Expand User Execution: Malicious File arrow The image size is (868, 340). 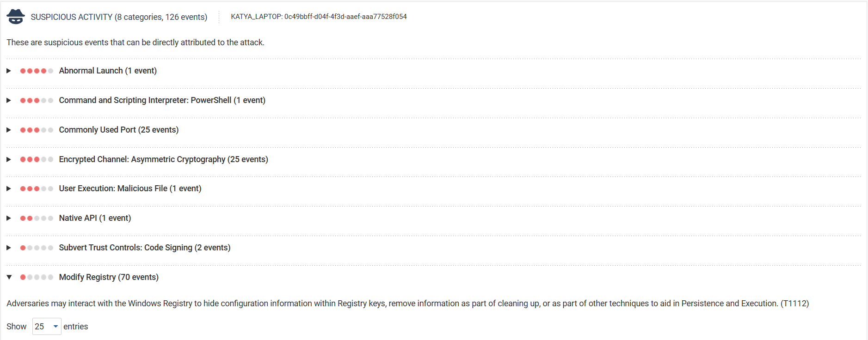pos(9,188)
